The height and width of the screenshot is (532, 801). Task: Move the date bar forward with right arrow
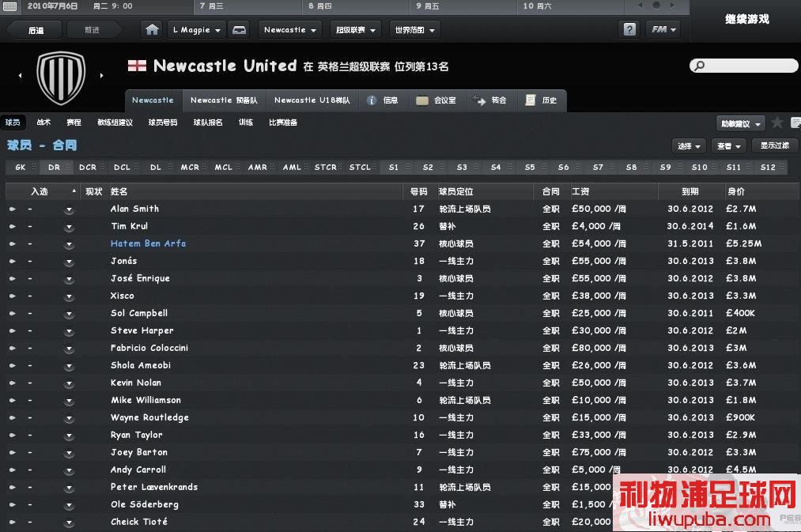(x=672, y=6)
